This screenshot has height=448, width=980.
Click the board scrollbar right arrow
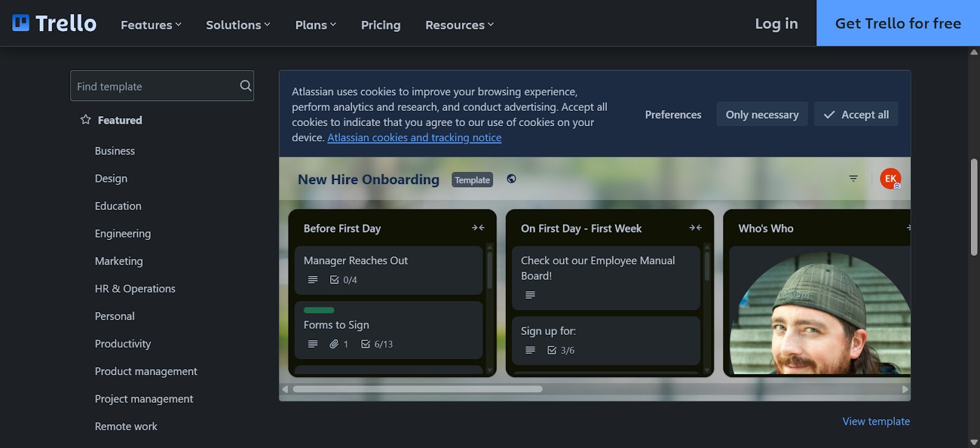pyautogui.click(x=905, y=389)
